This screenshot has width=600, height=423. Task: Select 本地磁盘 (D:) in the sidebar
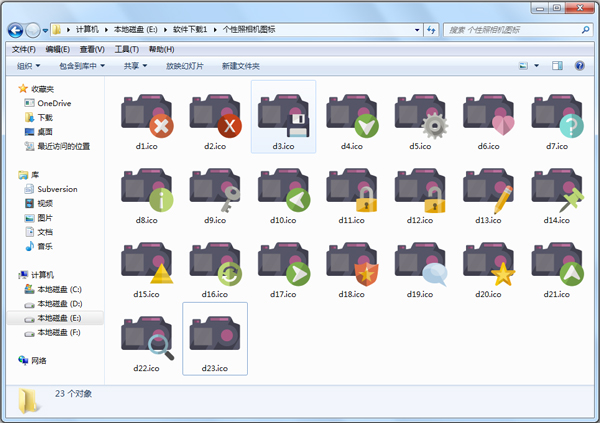[x=59, y=303]
